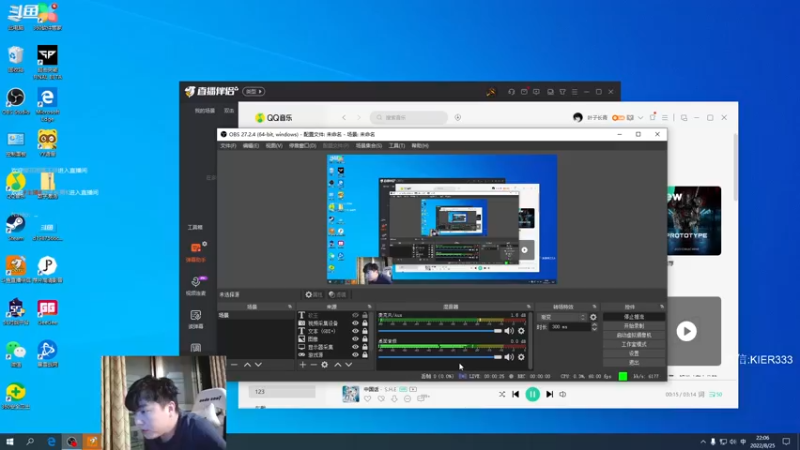Image resolution: width=800 pixels, height=450 pixels.
Task: Add a new source with plus button
Action: 303,365
